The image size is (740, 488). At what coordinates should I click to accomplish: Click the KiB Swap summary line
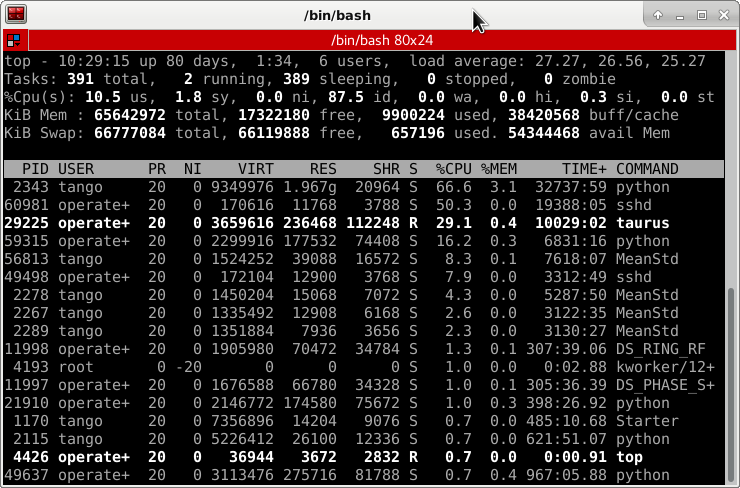click(360, 133)
